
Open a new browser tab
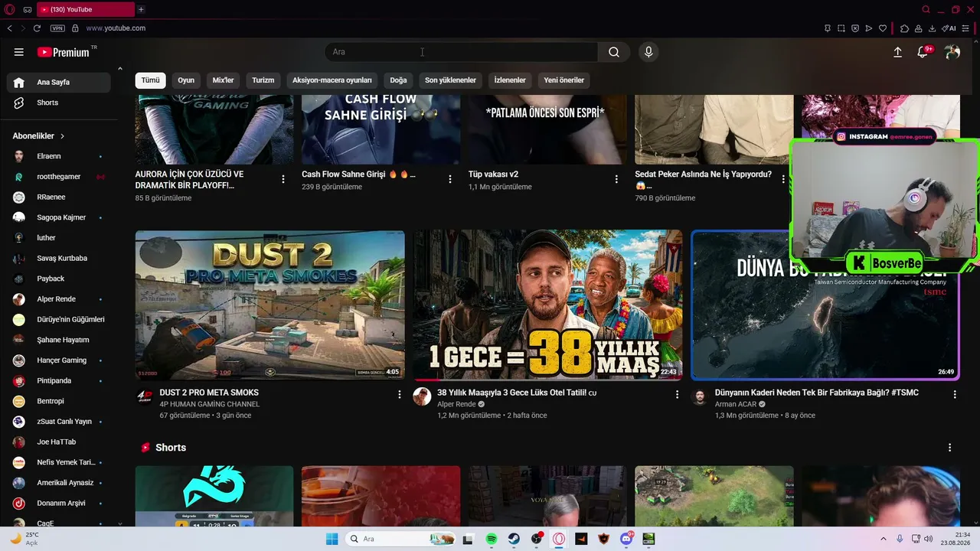pyautogui.click(x=141, y=9)
